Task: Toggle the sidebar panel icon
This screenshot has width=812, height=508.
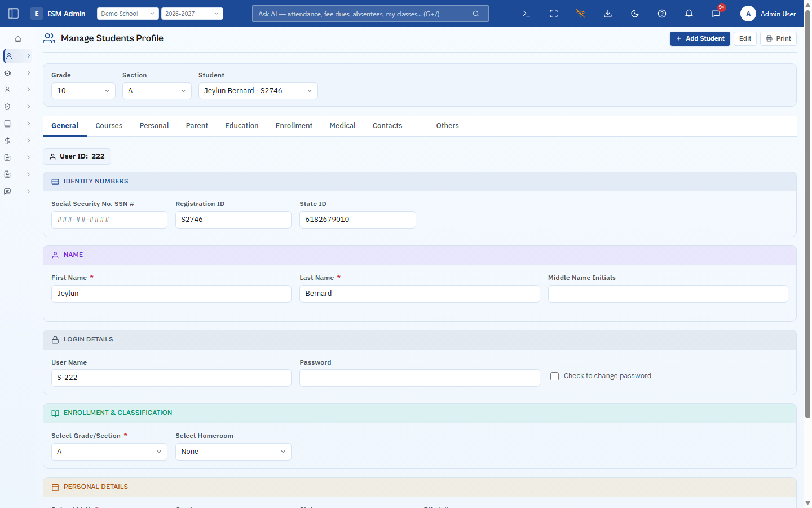Action: tap(14, 14)
